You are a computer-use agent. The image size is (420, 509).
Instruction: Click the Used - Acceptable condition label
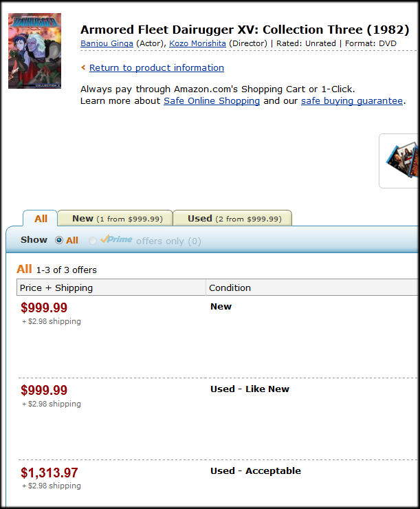pyautogui.click(x=256, y=470)
